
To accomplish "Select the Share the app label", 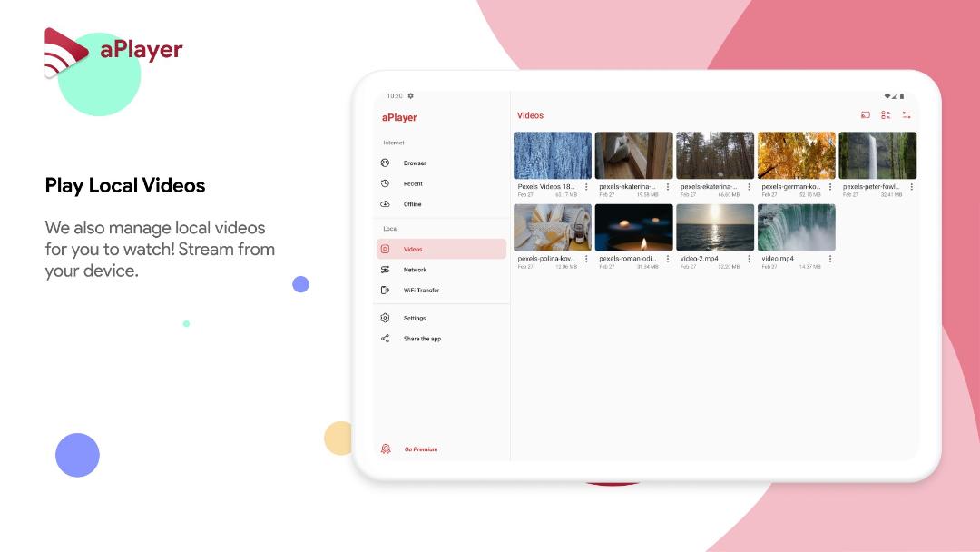I will coord(422,339).
